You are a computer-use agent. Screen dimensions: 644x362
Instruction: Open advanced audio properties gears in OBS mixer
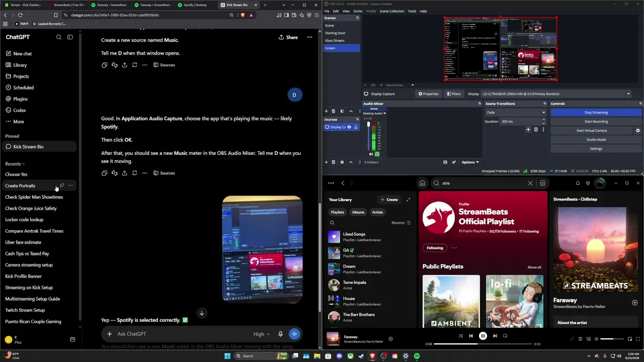(x=454, y=162)
